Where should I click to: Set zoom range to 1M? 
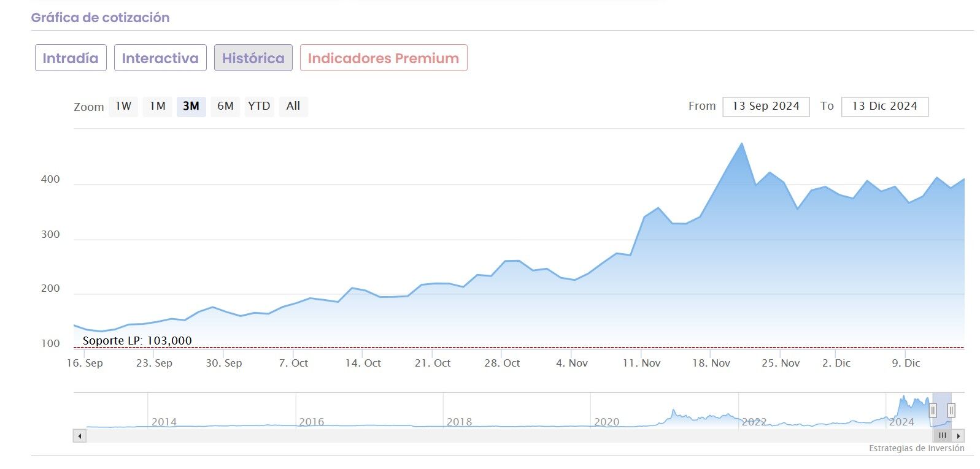(158, 106)
